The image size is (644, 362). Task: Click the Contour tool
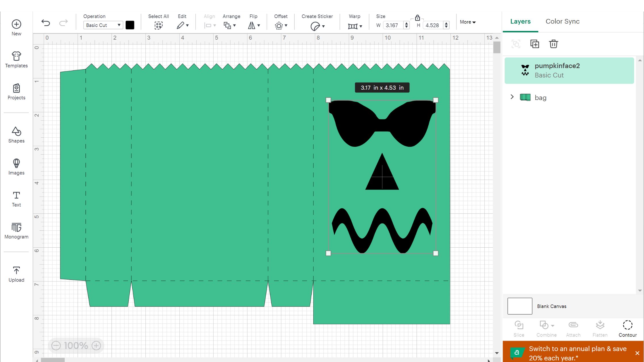coord(628,329)
